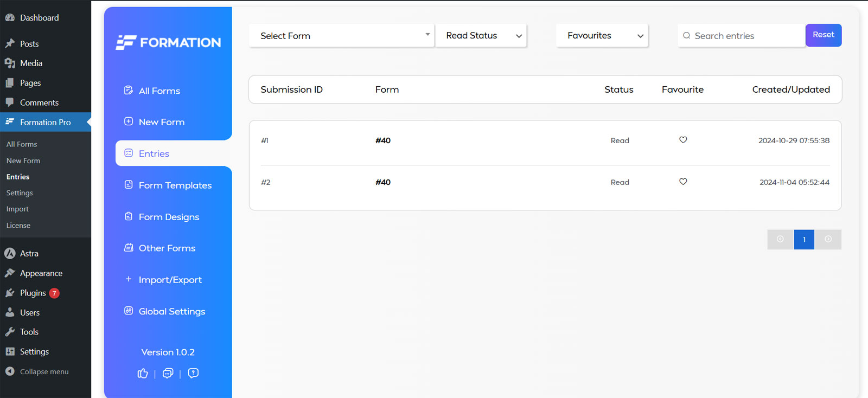The image size is (868, 398).
Task: Open the Favourites filter dropdown
Action: 602,35
